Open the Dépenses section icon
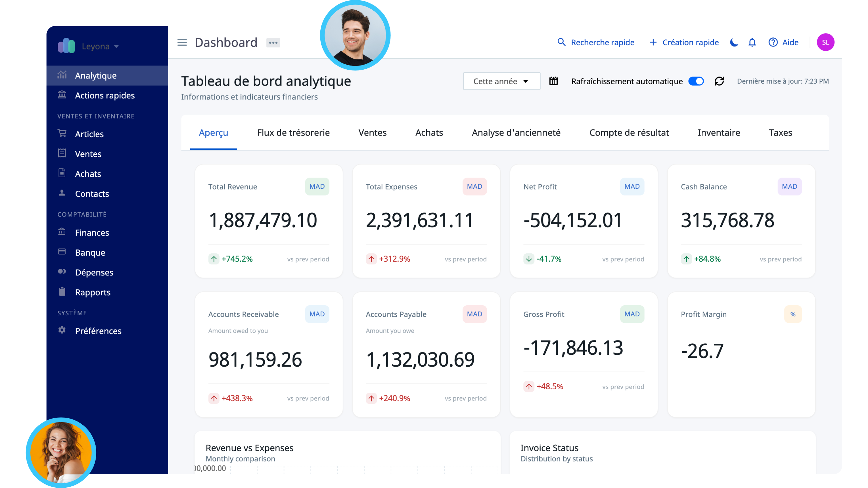This screenshot has width=868, height=488. coord(62,272)
